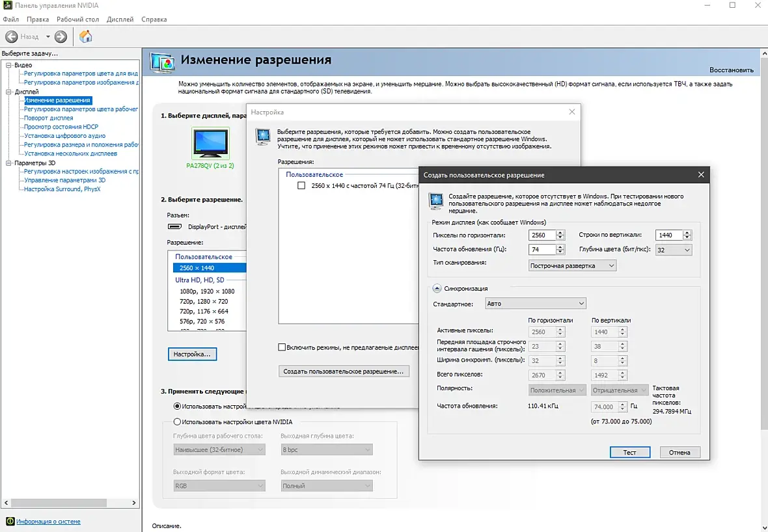Open the Правка menu
Image resolution: width=768 pixels, height=532 pixels.
click(x=38, y=19)
